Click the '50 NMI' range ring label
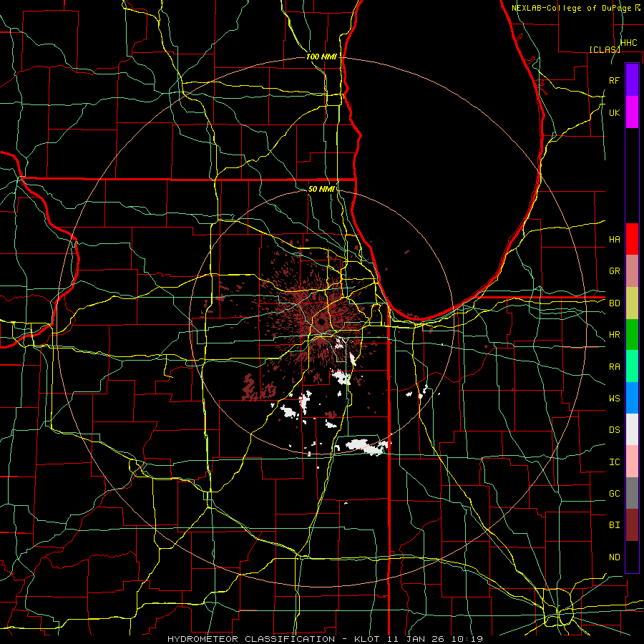This screenshot has width=644, height=644. pyautogui.click(x=321, y=189)
